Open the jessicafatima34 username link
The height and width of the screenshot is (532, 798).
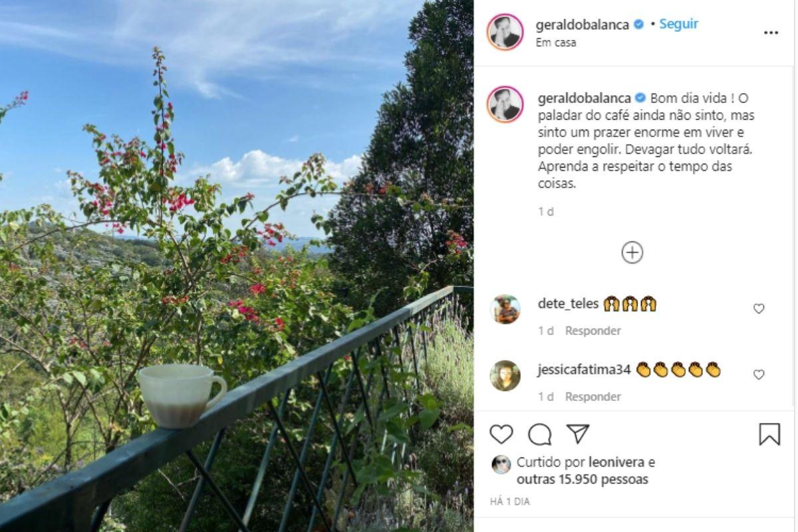[x=584, y=370]
